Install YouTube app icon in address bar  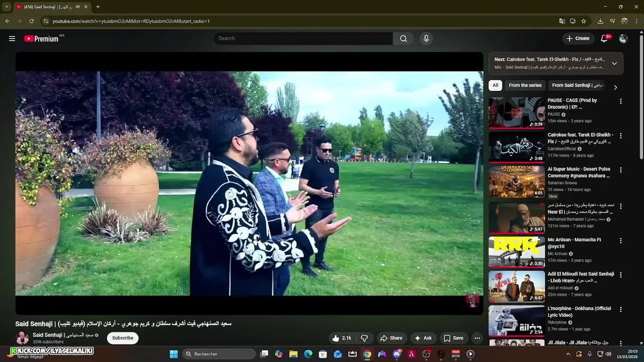click(x=573, y=21)
